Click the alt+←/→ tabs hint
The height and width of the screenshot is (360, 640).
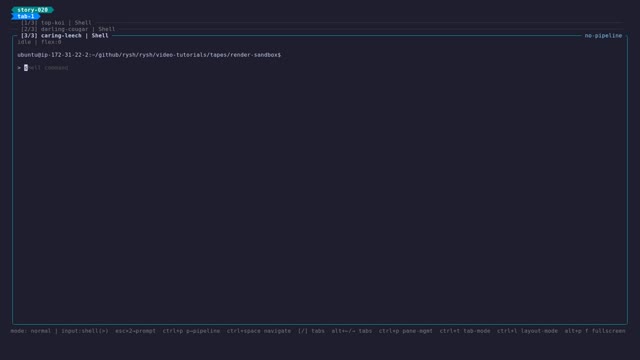pos(352,331)
